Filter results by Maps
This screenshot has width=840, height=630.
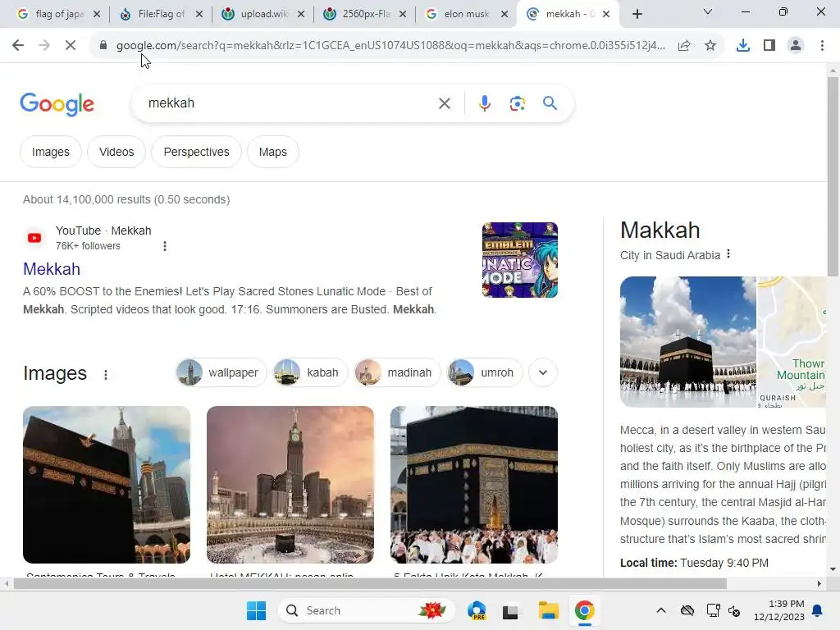click(x=272, y=152)
